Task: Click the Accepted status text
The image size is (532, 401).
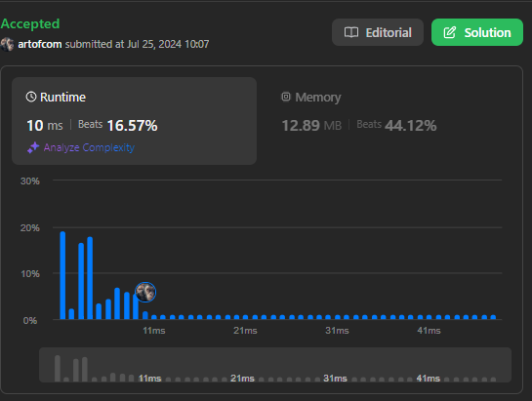Action: click(30, 23)
